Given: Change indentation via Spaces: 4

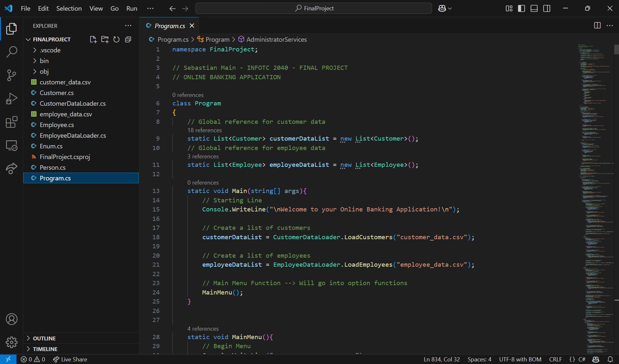Looking at the screenshot, I should click(479, 359).
